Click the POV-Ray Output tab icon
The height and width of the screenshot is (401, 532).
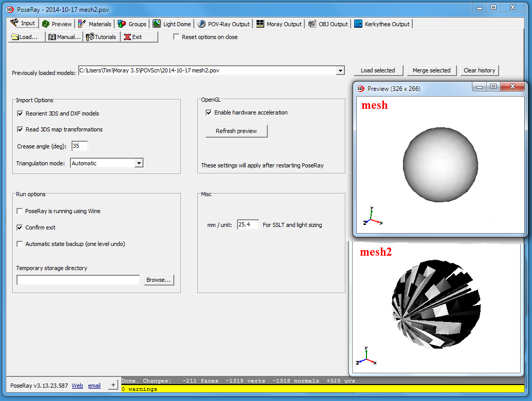[x=202, y=24]
